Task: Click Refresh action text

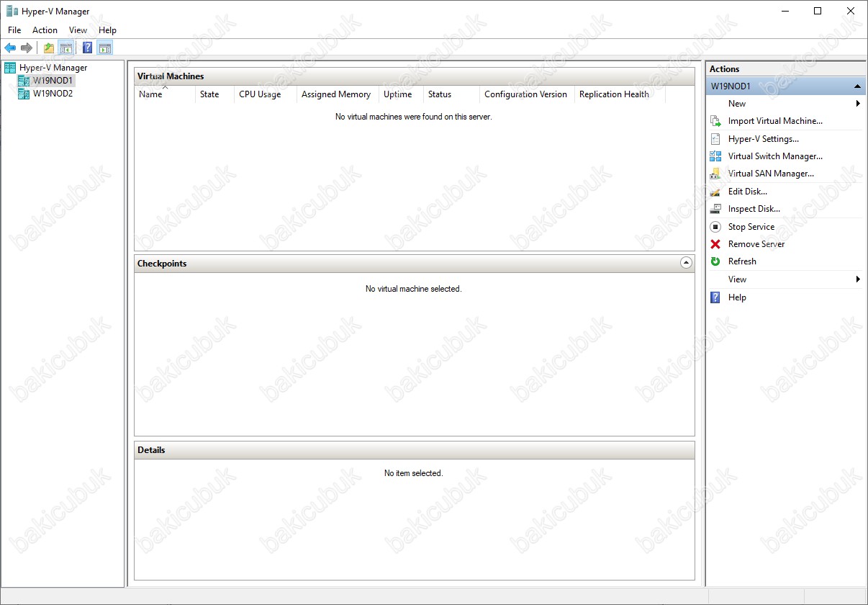Action: point(742,261)
